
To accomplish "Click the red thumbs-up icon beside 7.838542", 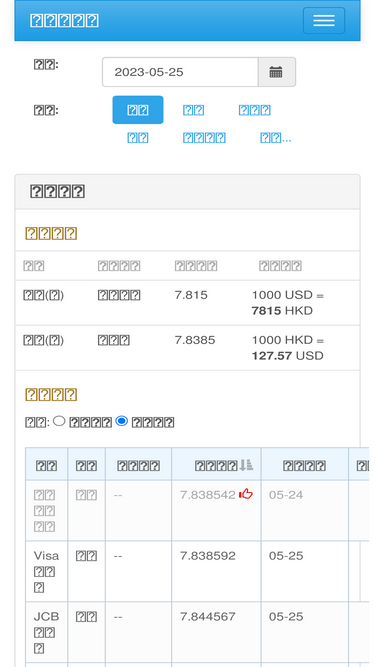I will click(x=246, y=494).
